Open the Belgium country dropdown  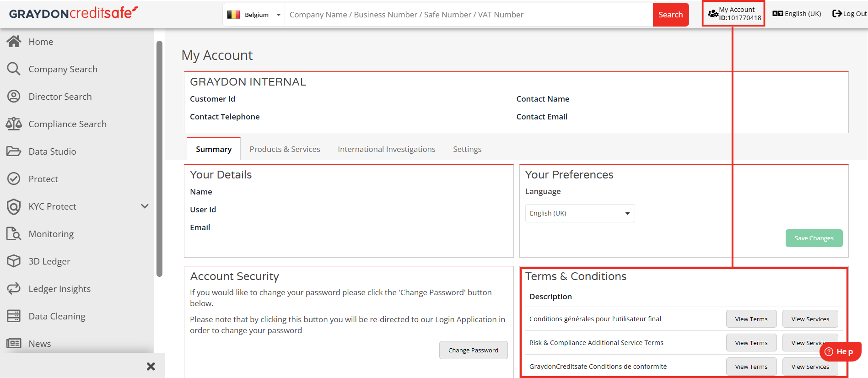click(x=254, y=15)
